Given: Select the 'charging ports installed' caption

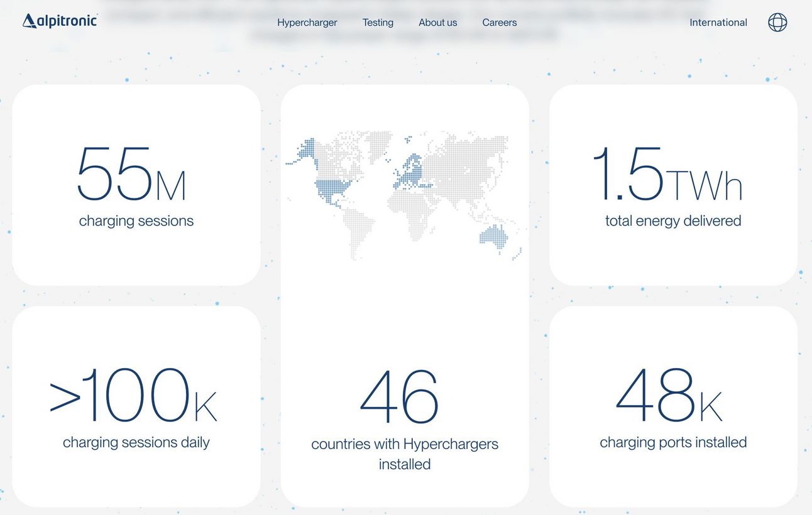Looking at the screenshot, I should tap(673, 442).
